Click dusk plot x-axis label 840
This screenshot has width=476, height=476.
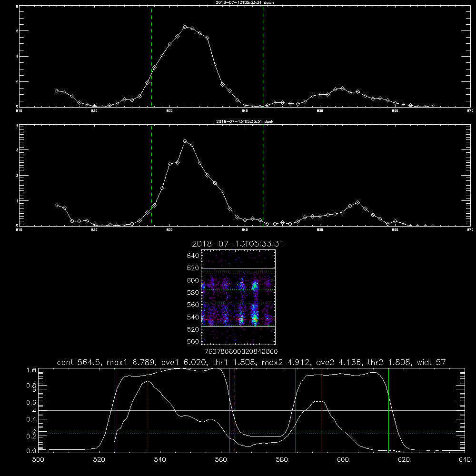(245, 230)
